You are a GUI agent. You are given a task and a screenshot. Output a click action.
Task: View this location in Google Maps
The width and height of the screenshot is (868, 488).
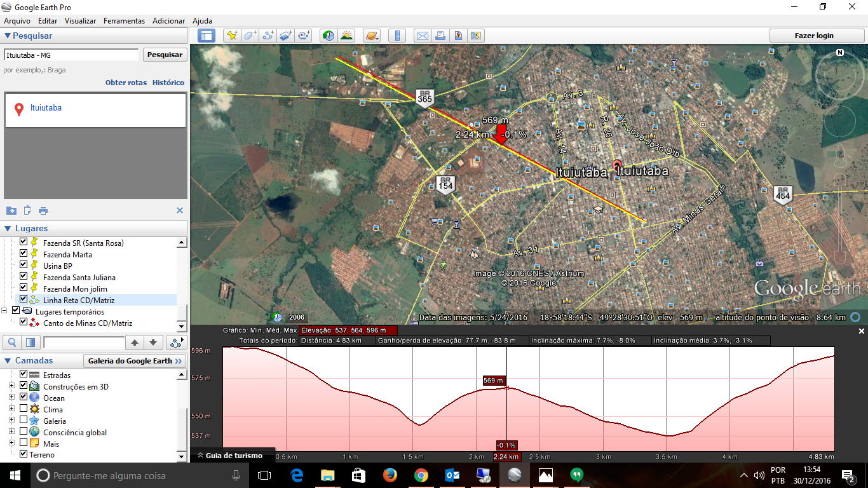[x=475, y=36]
